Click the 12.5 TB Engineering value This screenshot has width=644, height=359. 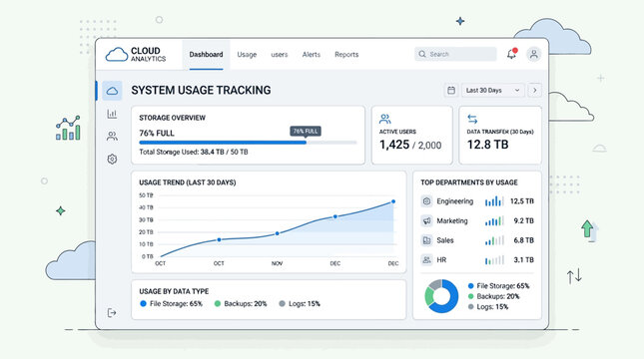(x=521, y=201)
